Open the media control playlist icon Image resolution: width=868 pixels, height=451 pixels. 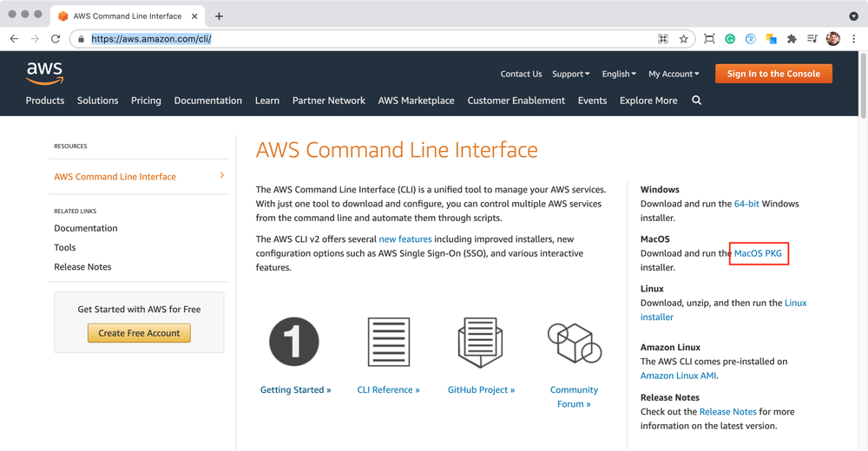pos(812,39)
